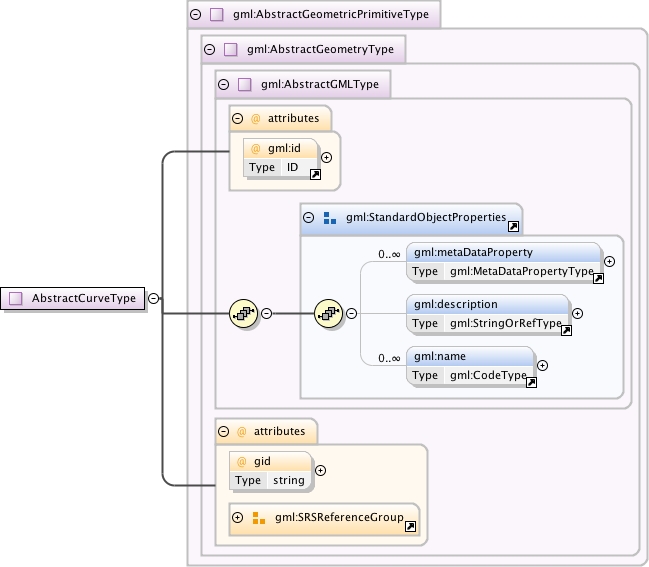Expand gml:id attribute details

coord(326,157)
